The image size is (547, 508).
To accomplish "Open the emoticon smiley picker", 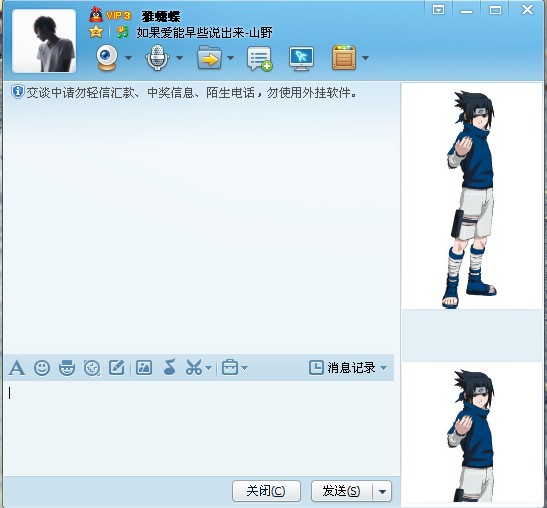I will pyautogui.click(x=42, y=368).
